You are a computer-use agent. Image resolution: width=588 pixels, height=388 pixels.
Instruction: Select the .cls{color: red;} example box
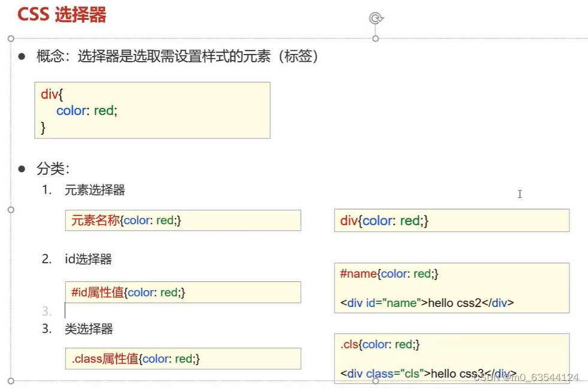(451, 358)
